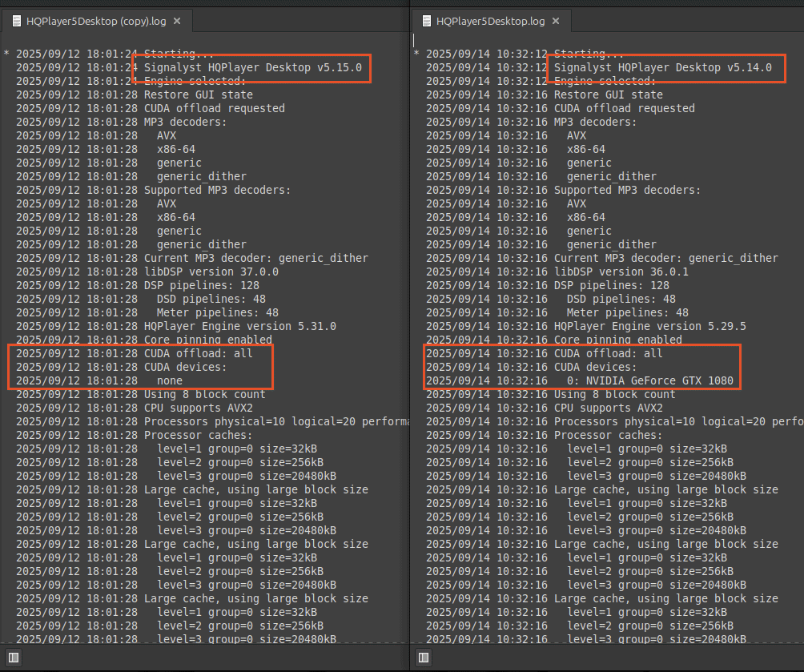
Task: Click the 10:32:16 'Using 8 block count' line
Action: (x=551, y=395)
